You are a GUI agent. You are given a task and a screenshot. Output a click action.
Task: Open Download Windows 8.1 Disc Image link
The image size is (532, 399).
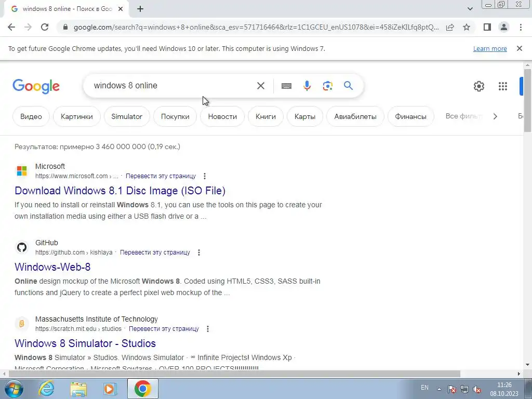120,191
